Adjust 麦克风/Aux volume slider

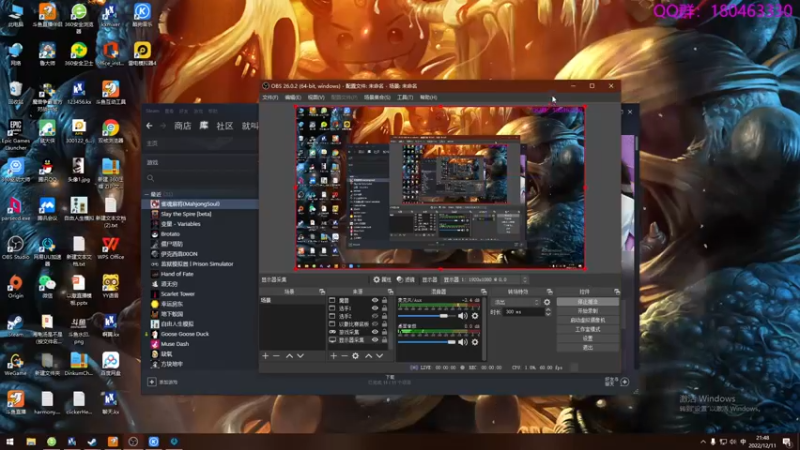pos(427,316)
